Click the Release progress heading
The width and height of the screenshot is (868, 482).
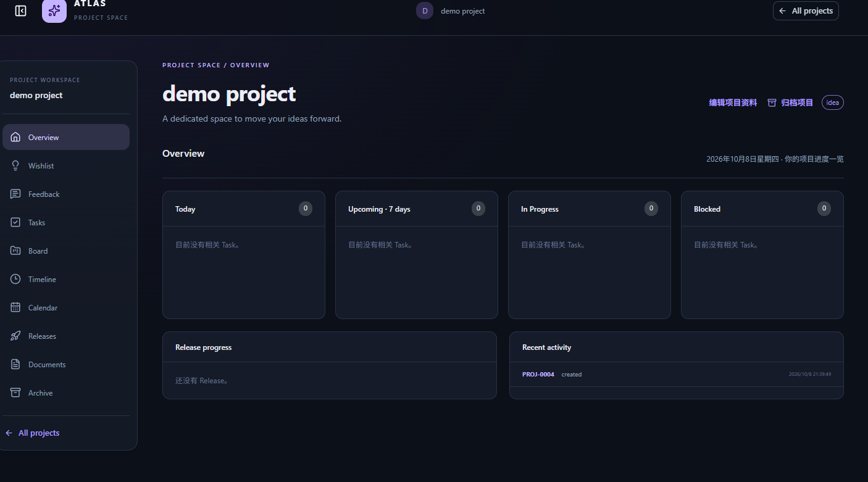(204, 347)
